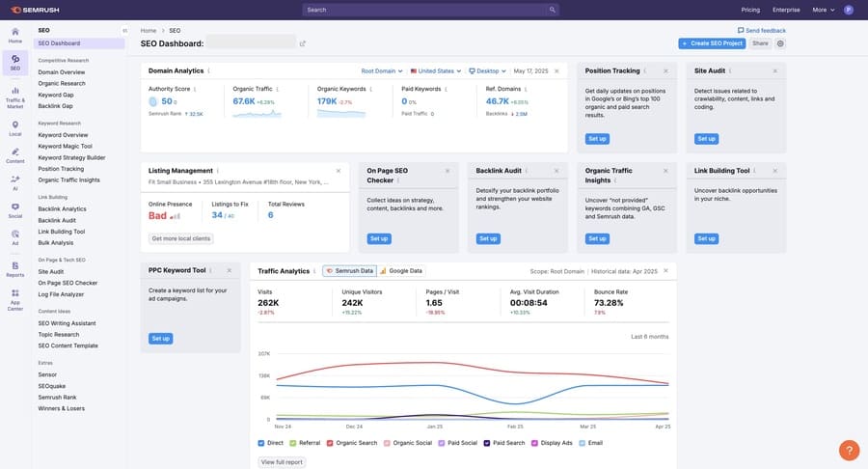Open the Ad rail icon

point(14,237)
